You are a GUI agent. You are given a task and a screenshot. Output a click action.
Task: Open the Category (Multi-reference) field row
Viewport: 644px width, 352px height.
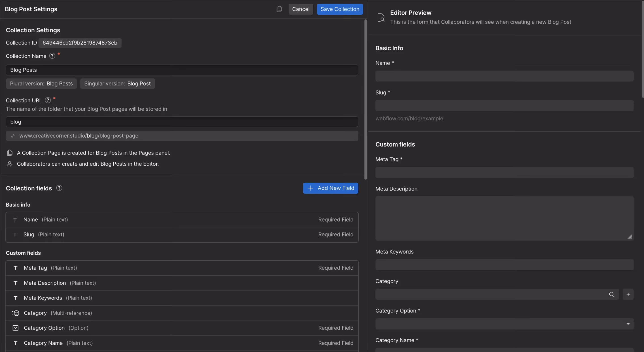pyautogui.click(x=182, y=313)
